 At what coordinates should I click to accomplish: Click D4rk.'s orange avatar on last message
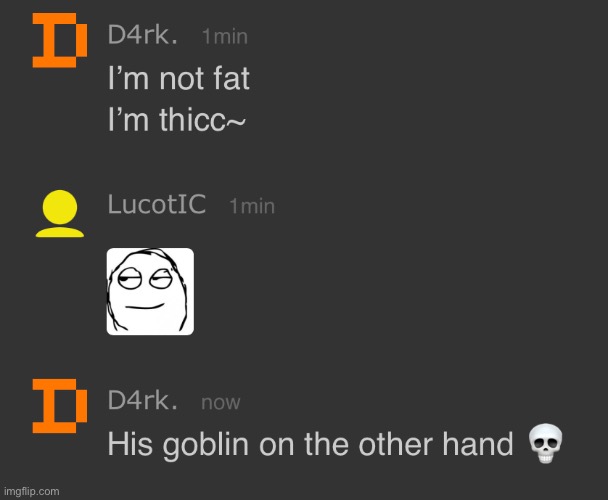tap(60, 406)
